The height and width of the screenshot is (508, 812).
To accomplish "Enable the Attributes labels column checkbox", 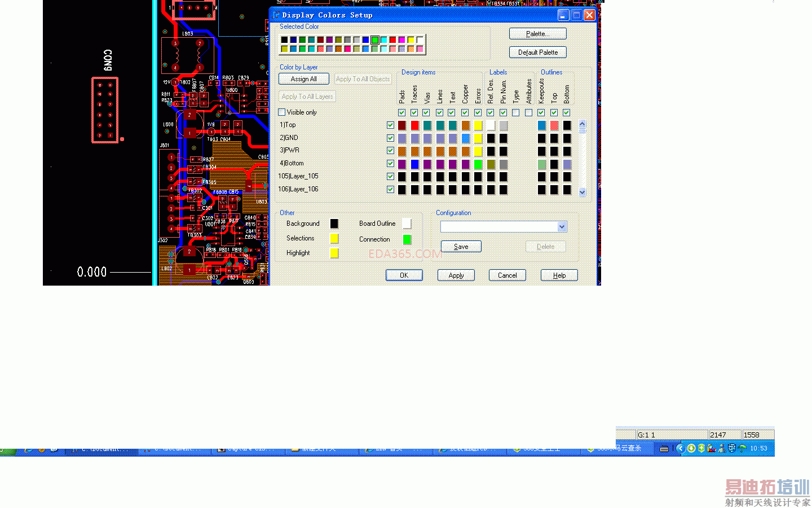I will coord(529,113).
